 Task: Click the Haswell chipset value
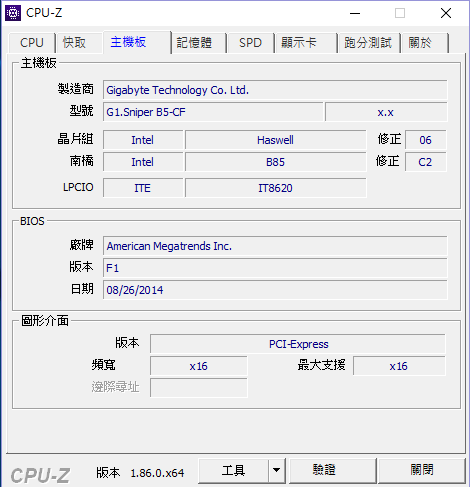[276, 140]
